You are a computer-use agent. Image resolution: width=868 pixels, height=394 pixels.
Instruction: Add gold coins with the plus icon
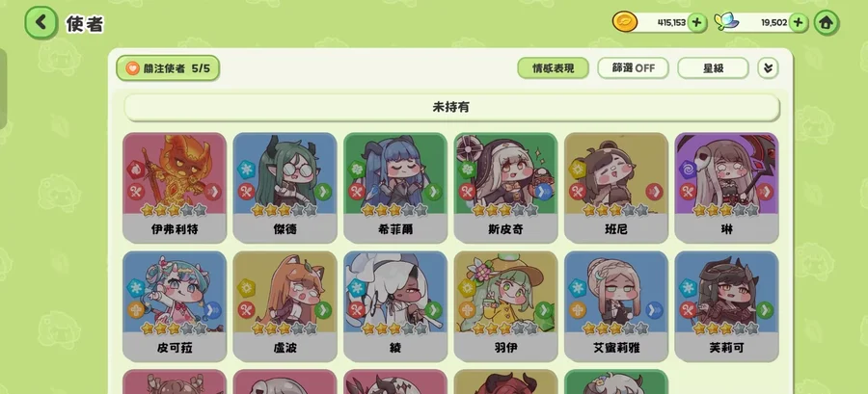697,23
